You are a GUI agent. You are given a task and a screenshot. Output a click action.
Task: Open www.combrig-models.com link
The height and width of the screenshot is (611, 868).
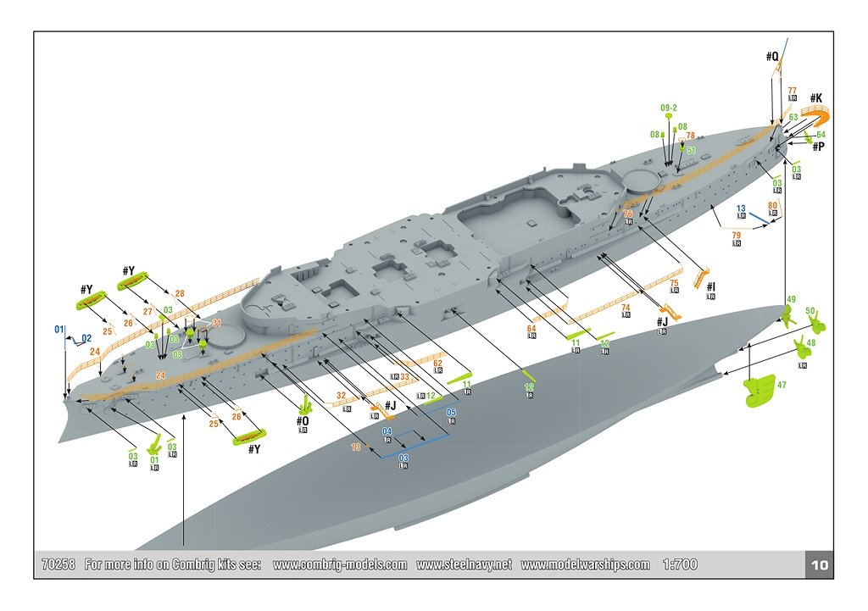[x=340, y=564]
